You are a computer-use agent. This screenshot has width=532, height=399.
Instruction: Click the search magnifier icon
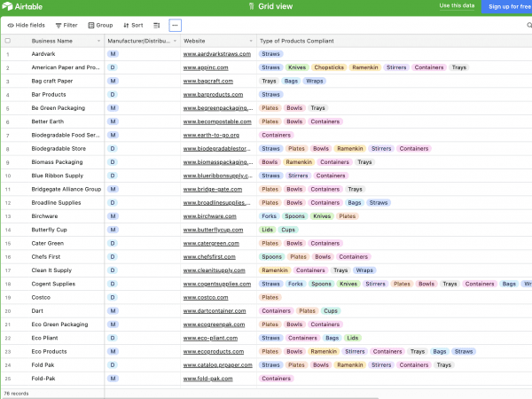[x=529, y=25]
